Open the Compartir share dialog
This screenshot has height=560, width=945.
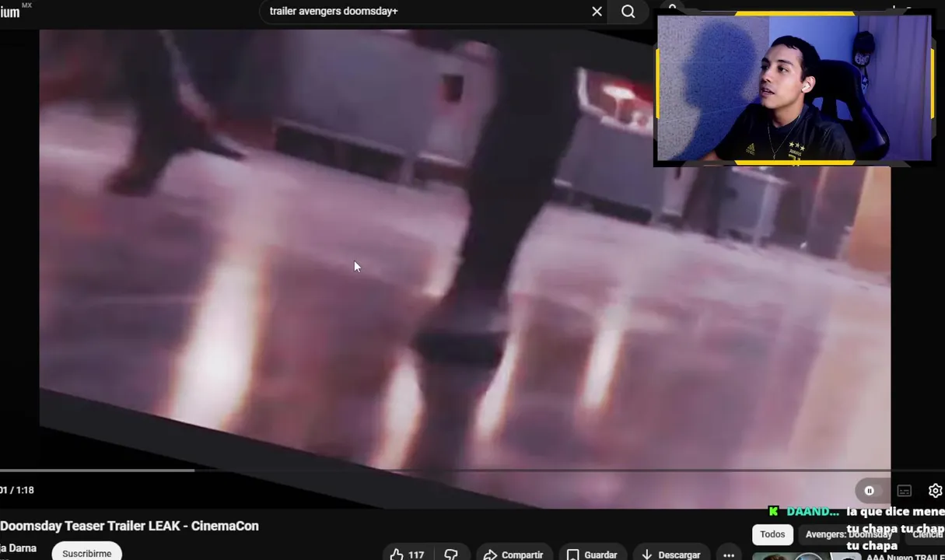coord(513,555)
